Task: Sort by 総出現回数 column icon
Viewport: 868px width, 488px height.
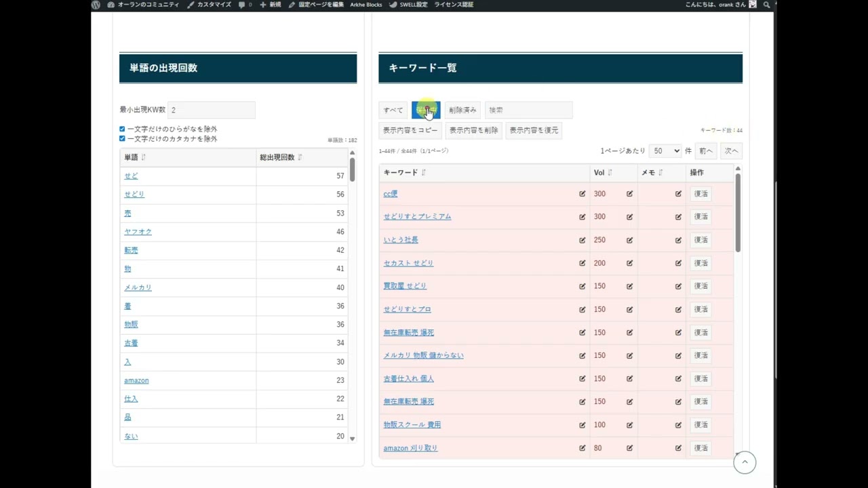Action: coord(300,157)
